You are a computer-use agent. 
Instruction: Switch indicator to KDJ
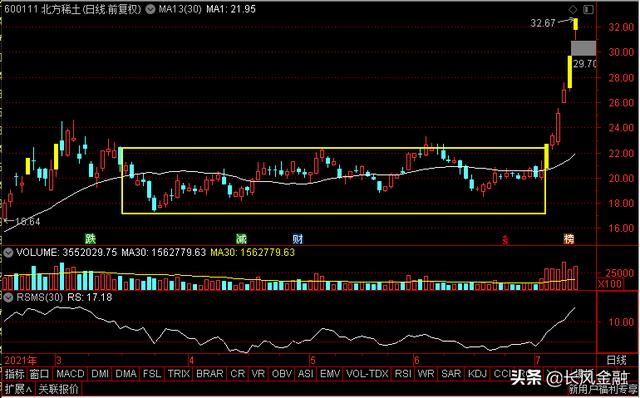point(477,374)
